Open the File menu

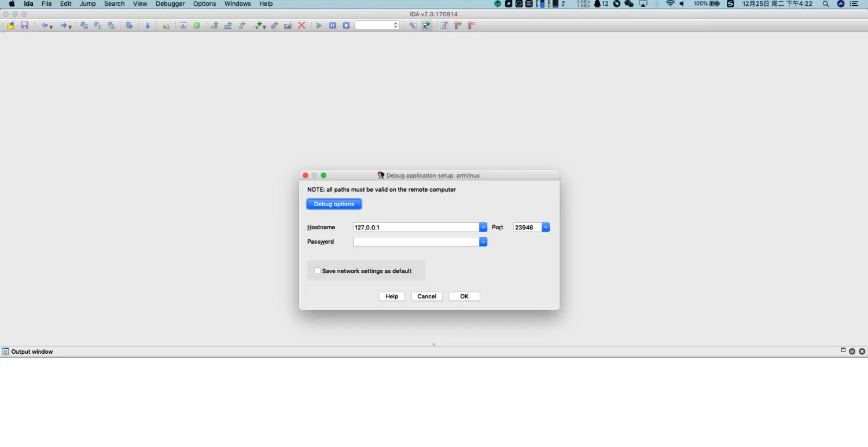[x=47, y=3]
